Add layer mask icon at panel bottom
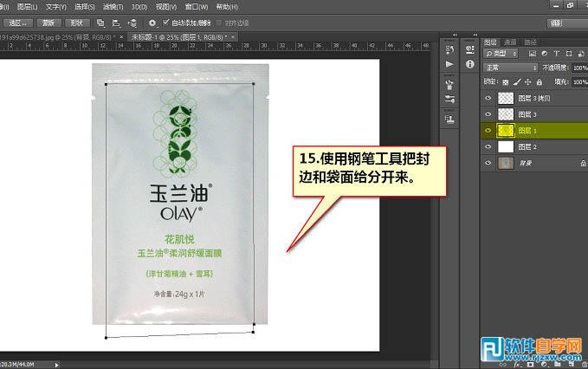 (530, 364)
